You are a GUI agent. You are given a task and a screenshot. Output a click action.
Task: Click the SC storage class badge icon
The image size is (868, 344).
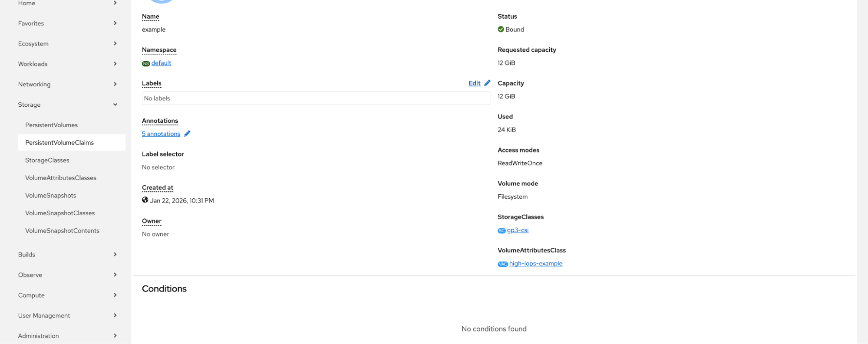pos(502,230)
